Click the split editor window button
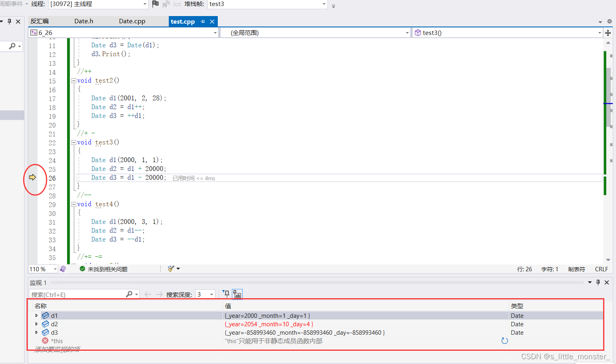The image size is (616, 364). tap(608, 33)
